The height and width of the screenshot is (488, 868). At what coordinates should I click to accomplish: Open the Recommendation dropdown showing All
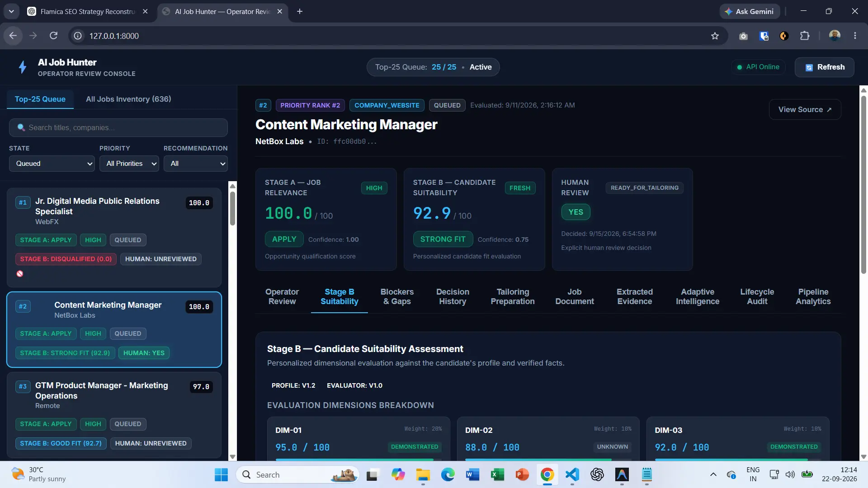[196, 164]
